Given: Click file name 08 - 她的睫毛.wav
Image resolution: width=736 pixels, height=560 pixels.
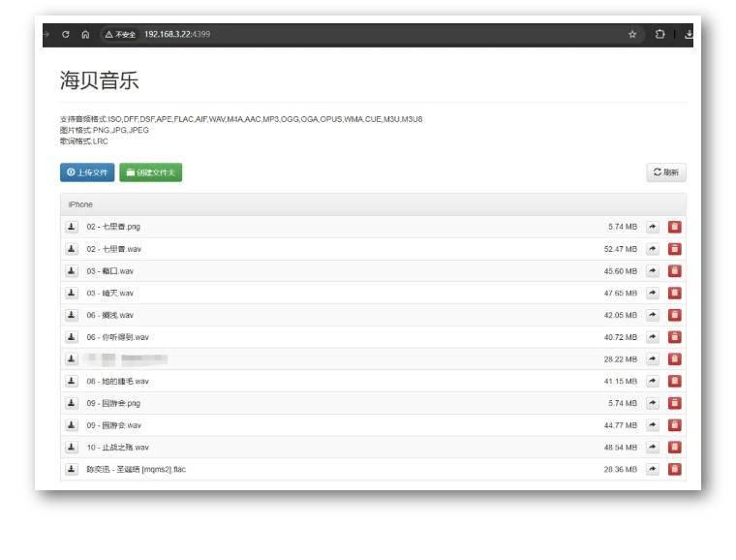Looking at the screenshot, I should click(118, 381).
